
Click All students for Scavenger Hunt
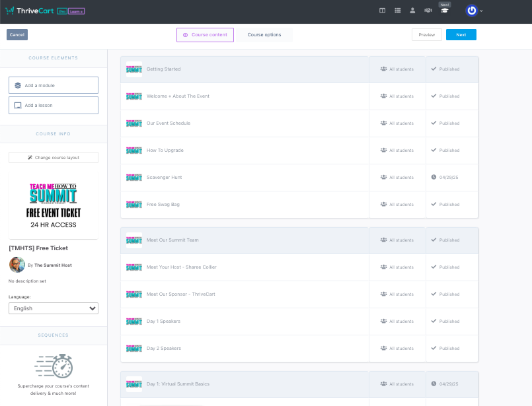tap(397, 177)
